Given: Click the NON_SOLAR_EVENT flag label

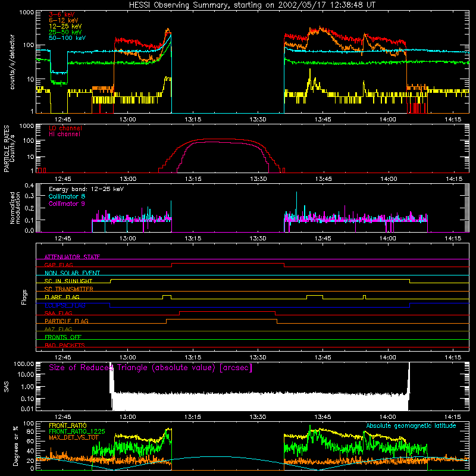Looking at the screenshot, I should click(72, 273).
